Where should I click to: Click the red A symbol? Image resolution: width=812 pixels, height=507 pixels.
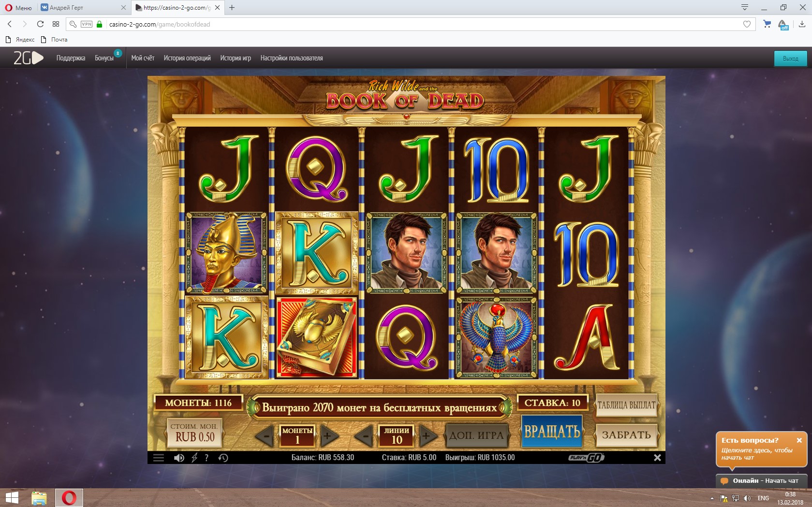coord(587,337)
